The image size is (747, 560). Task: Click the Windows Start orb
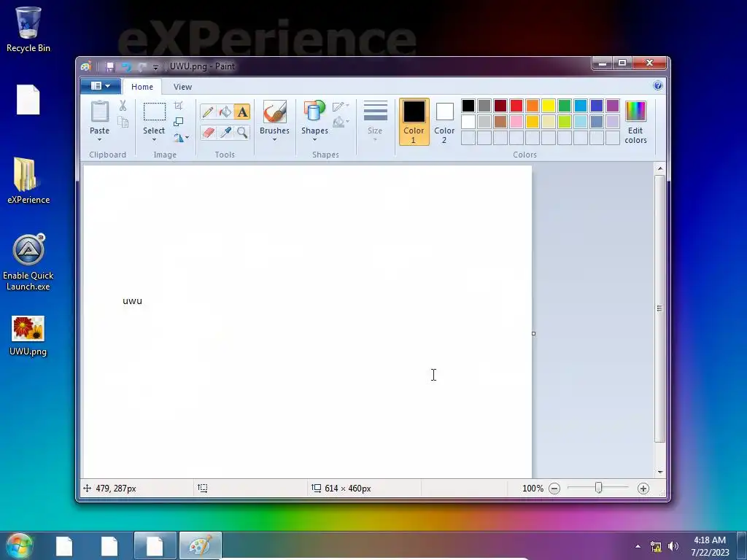coord(19,545)
